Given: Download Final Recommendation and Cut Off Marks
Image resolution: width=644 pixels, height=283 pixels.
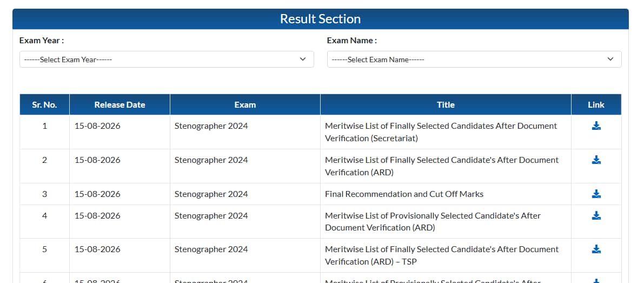Looking at the screenshot, I should click(x=596, y=194).
